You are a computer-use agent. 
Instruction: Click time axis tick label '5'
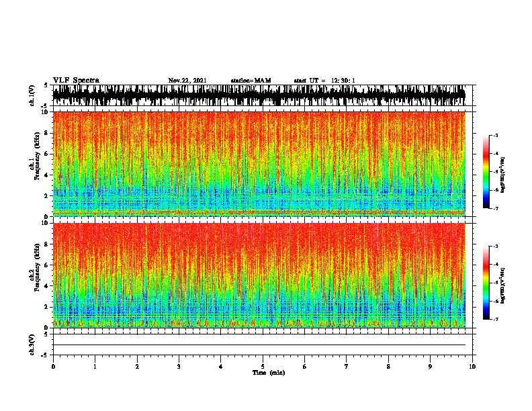click(263, 366)
